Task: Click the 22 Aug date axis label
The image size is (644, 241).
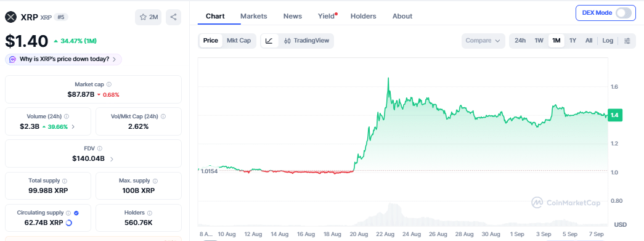Action: [x=385, y=234]
